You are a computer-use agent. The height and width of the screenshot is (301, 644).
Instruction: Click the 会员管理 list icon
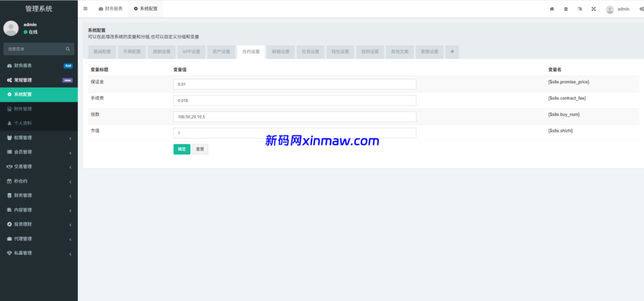pos(9,152)
